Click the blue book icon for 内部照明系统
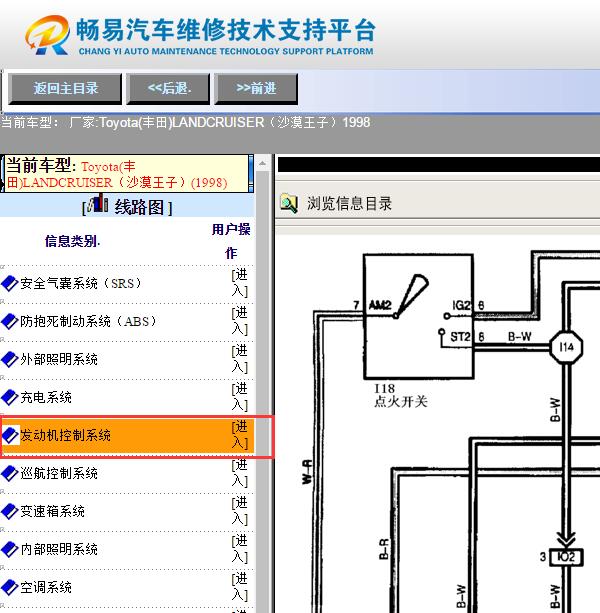 tap(9, 549)
